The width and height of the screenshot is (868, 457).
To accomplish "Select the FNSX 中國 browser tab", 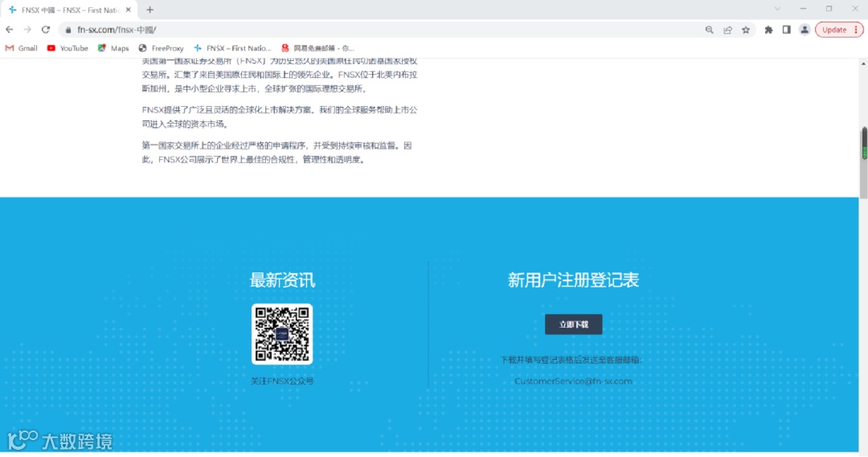I will pyautogui.click(x=69, y=10).
